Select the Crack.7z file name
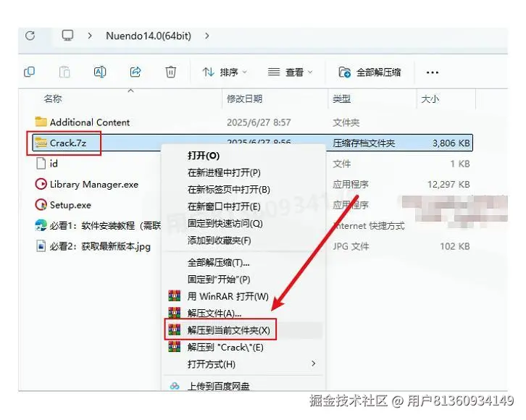Image resolution: width=526 pixels, height=420 pixels. click(68, 143)
